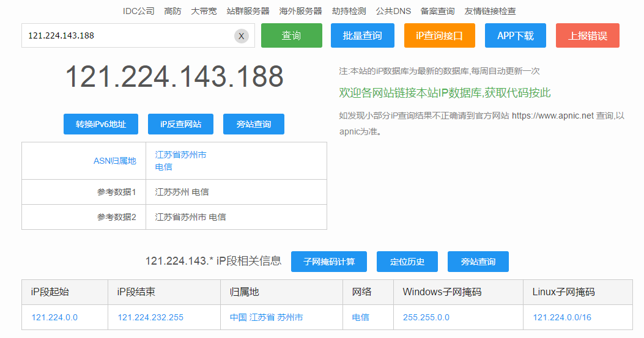This screenshot has width=644, height=338.
Task: Click the https://www.apnic.net text
Action: 553,116
